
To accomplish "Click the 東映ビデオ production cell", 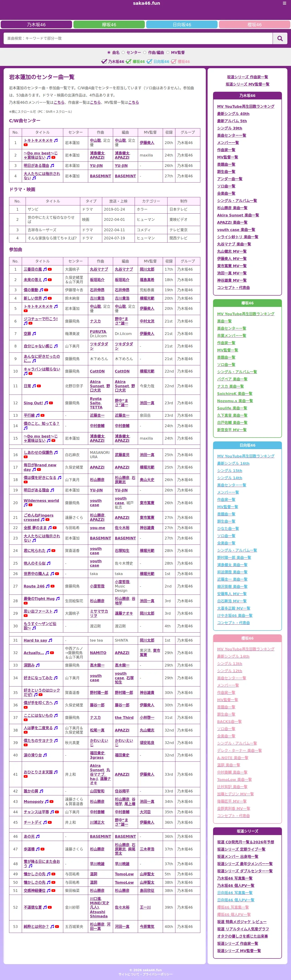I will [x=184, y=219].
